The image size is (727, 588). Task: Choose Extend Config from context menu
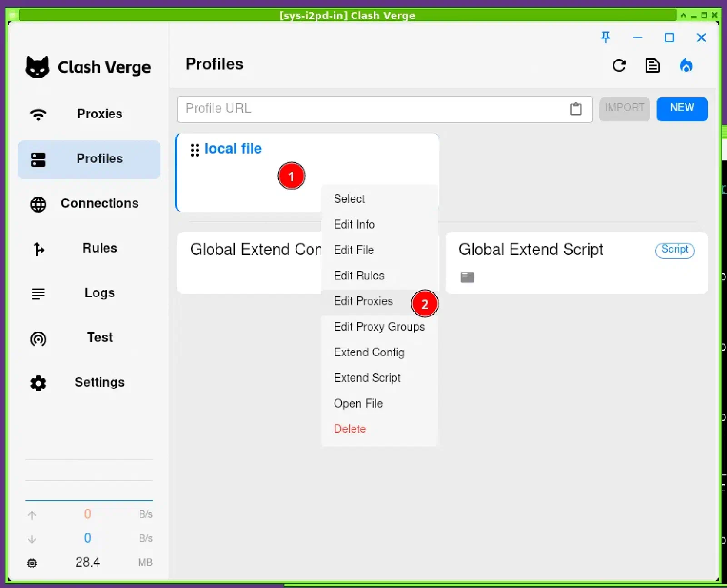click(379, 352)
